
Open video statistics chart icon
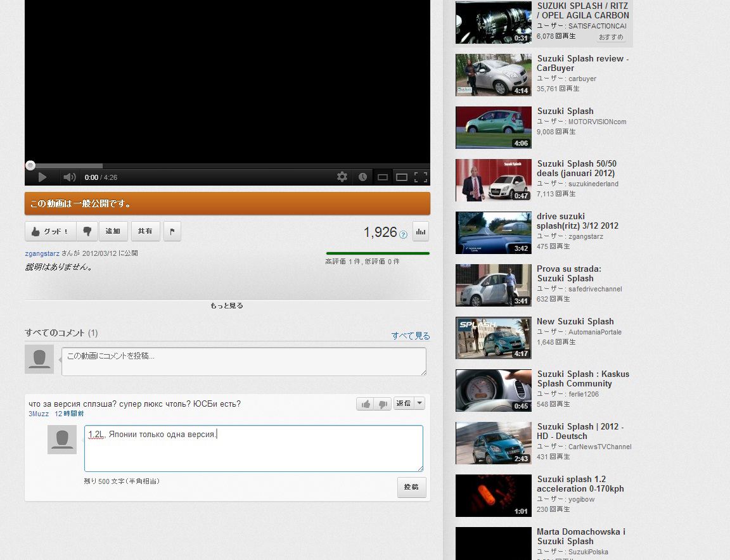[421, 232]
